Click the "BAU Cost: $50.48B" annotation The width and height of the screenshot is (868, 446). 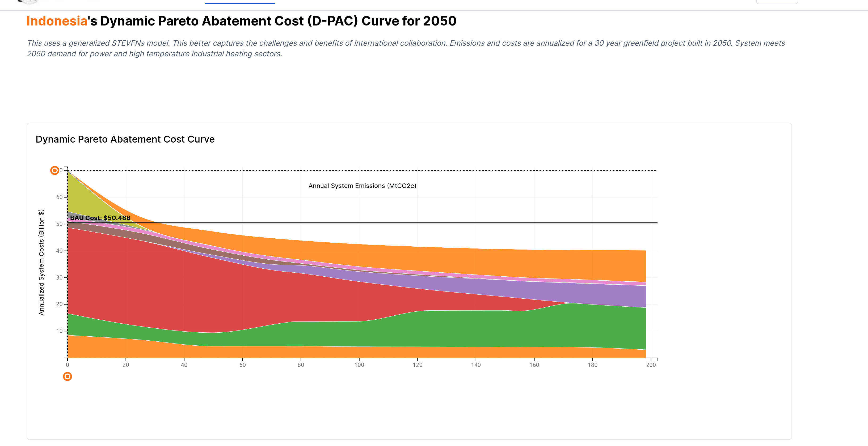tap(100, 218)
